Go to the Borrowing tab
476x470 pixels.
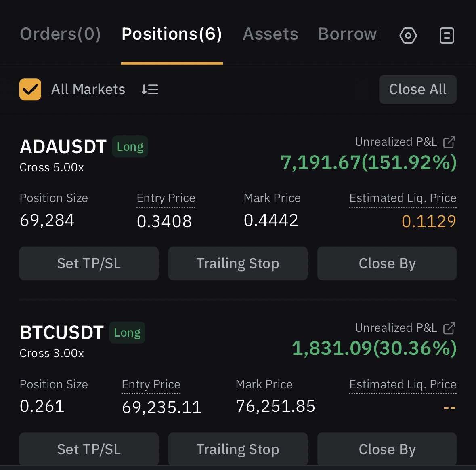[349, 34]
